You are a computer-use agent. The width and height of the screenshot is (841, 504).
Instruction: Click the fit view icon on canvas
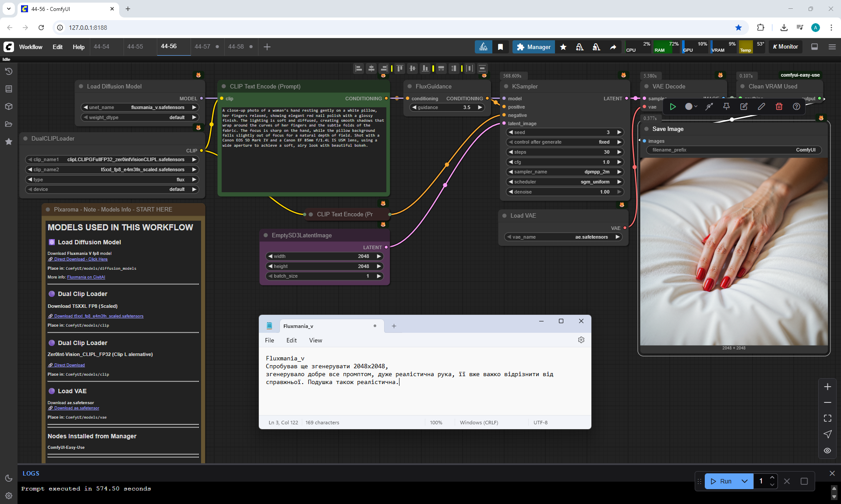click(827, 418)
